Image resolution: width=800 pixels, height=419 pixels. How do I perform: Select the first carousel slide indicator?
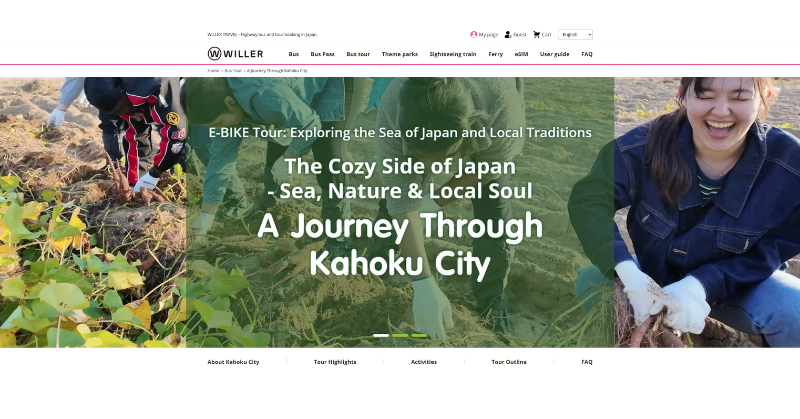click(381, 335)
